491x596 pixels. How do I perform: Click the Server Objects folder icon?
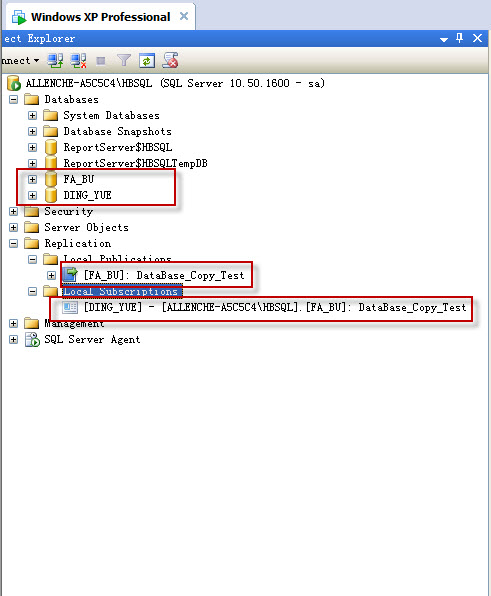point(32,227)
